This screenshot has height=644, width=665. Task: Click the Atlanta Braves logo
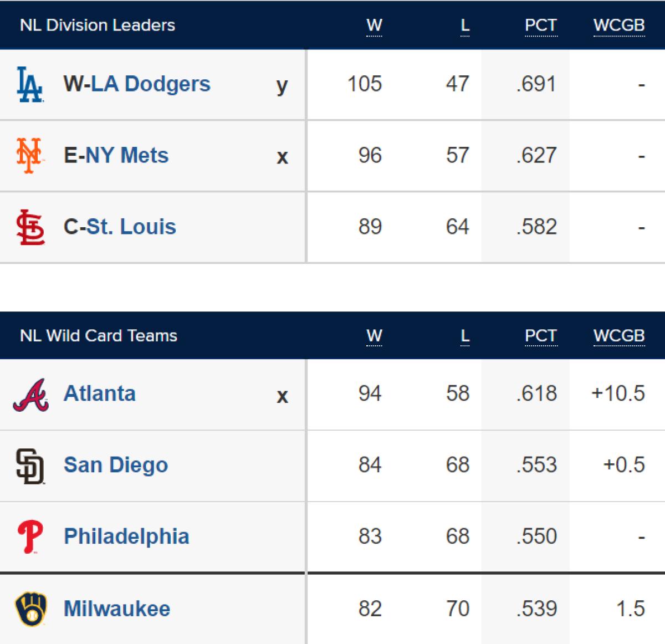pyautogui.click(x=31, y=395)
